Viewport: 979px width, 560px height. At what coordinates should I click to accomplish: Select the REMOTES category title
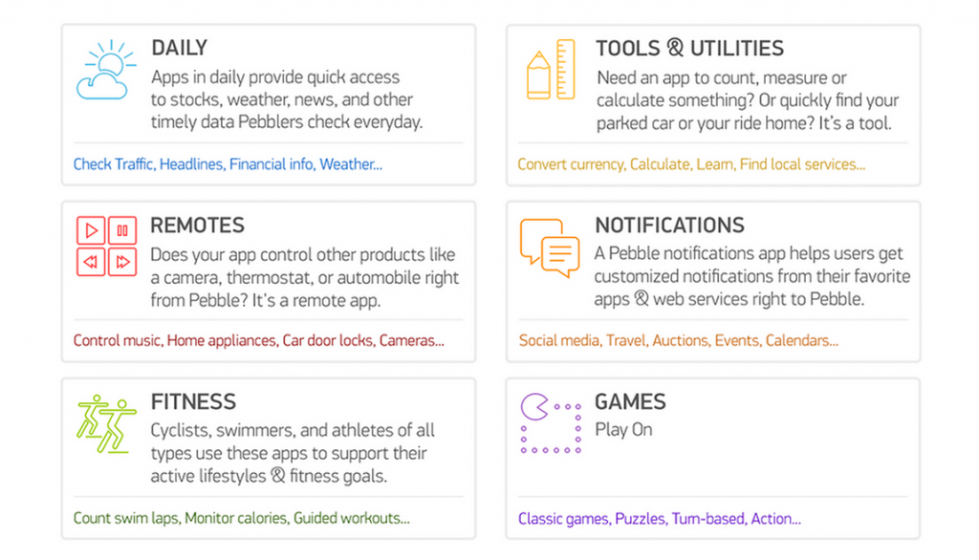click(197, 225)
